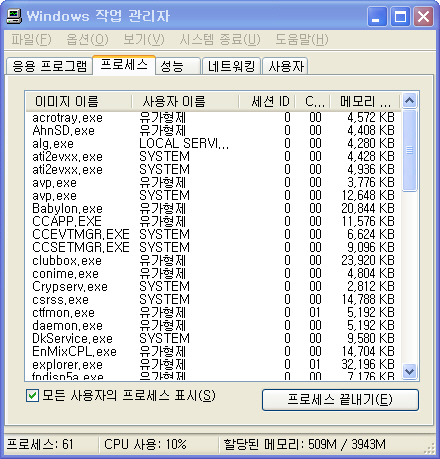Screen dimensions: 440x459
Task: Select avp.exe run by SYSTEM
Action: (213, 196)
